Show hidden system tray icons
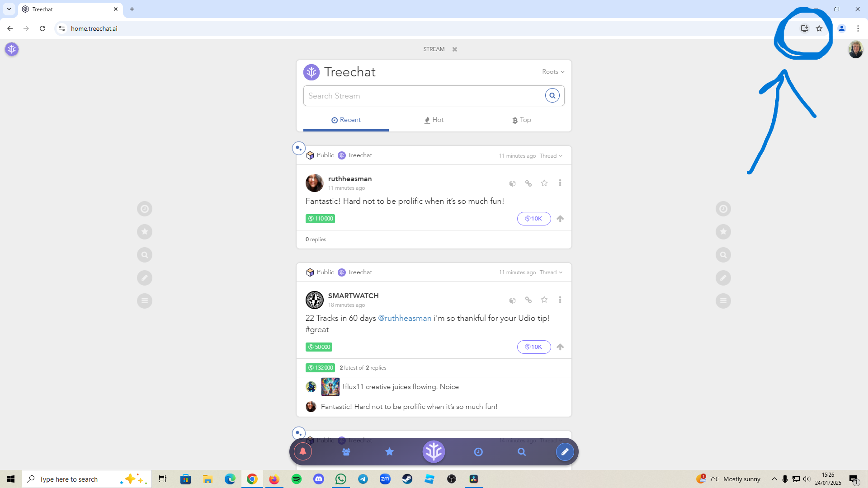This screenshot has height=488, width=868. [x=774, y=479]
